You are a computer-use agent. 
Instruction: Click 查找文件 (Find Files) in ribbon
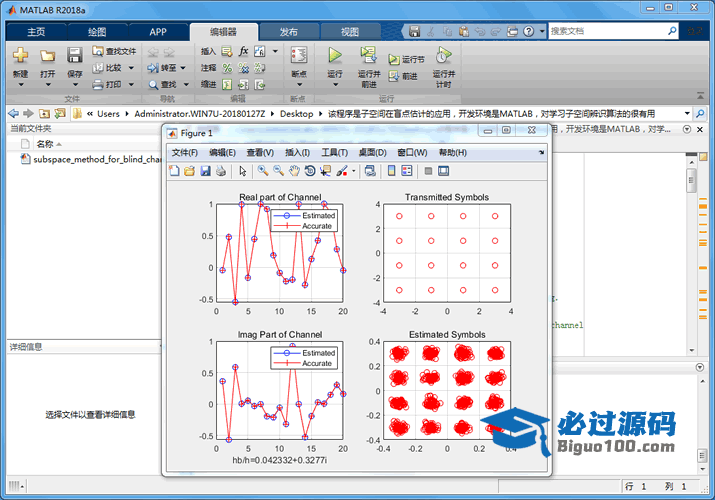(114, 51)
